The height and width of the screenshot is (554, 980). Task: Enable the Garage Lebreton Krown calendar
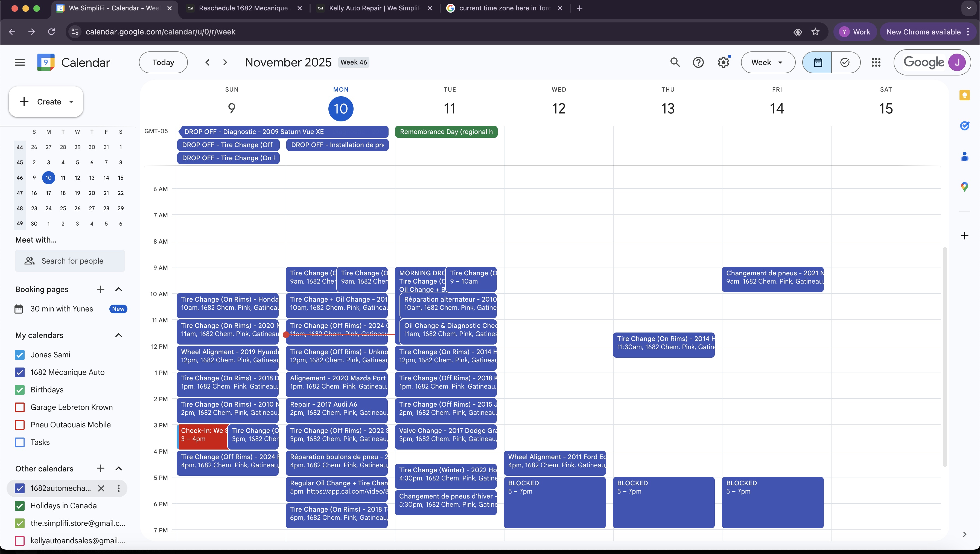(20, 407)
